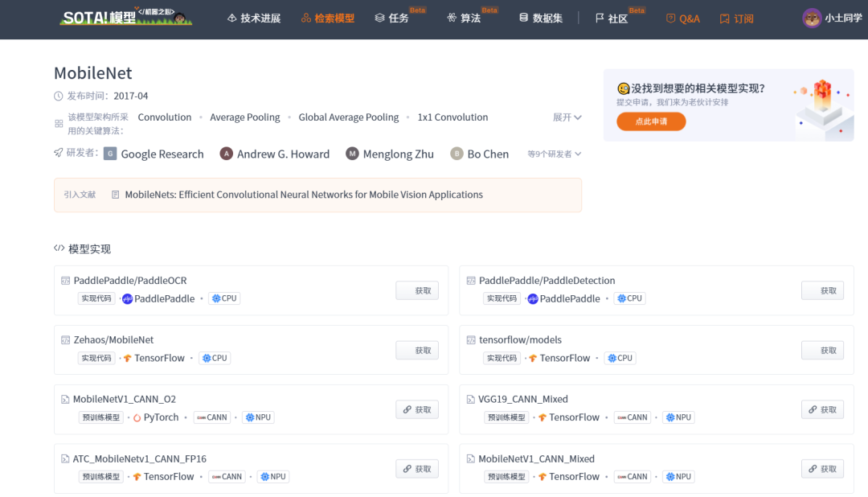Viewport: 868px width, 497px height.
Task: Click TensorFlow logo in MobileNetV1_CANN_Mixed card
Action: (542, 477)
